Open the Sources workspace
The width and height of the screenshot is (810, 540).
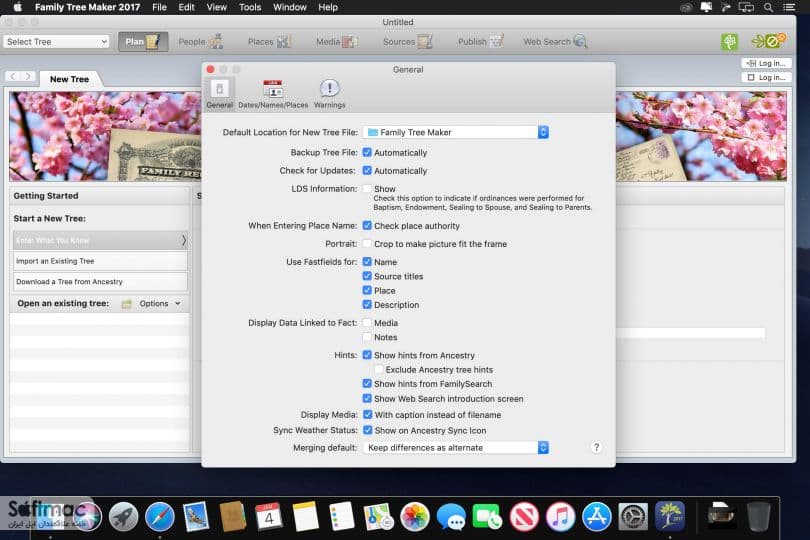(x=407, y=41)
